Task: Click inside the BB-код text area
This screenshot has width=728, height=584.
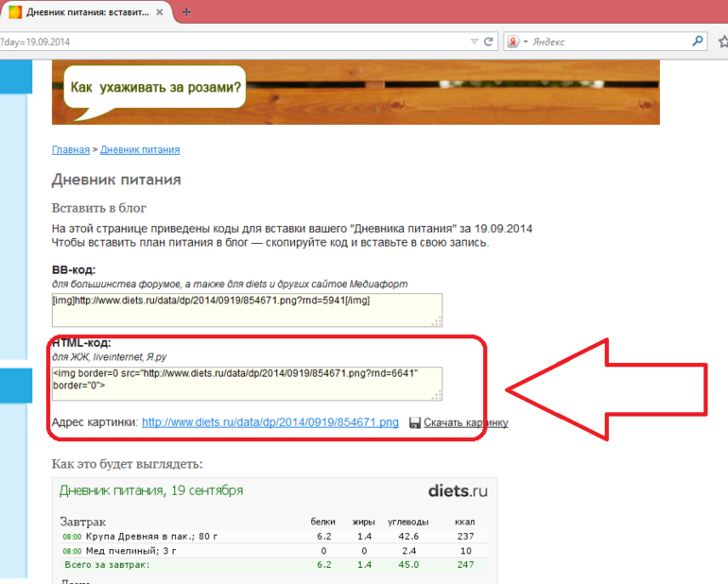Action: [247, 310]
